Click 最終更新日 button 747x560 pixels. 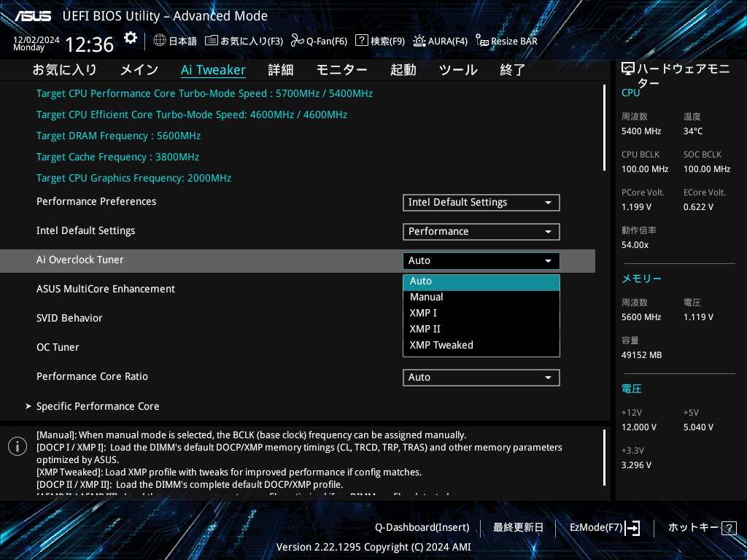click(518, 528)
